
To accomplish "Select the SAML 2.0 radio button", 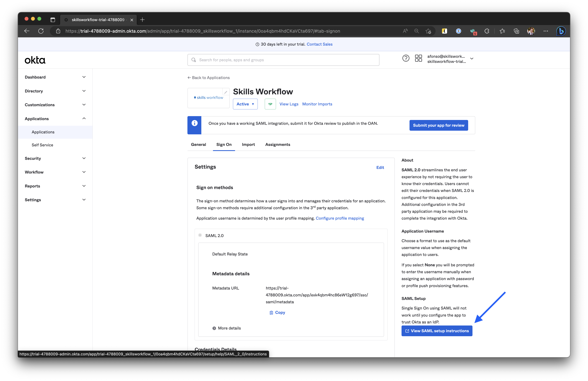I will 200,235.
